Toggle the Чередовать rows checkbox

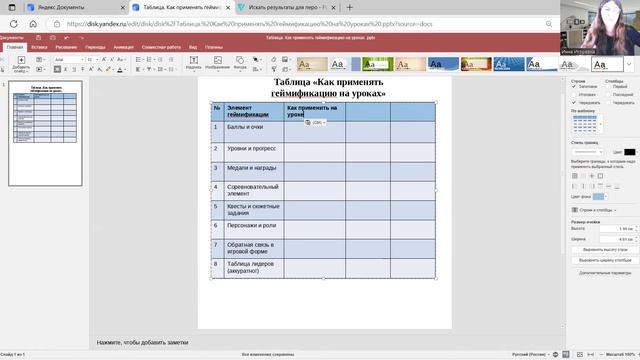[x=574, y=103]
